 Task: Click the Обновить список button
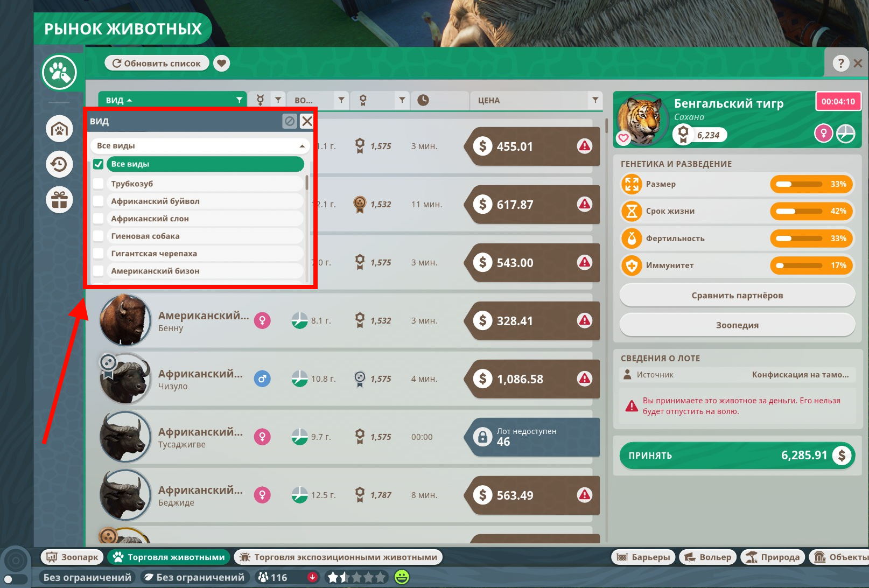coord(156,64)
